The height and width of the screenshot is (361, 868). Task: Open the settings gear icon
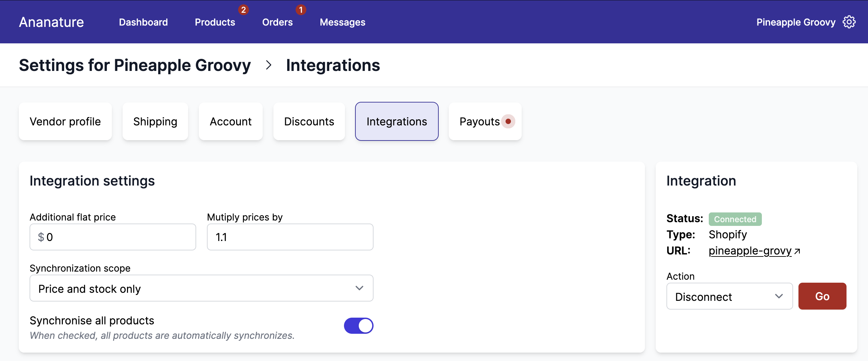(x=849, y=22)
